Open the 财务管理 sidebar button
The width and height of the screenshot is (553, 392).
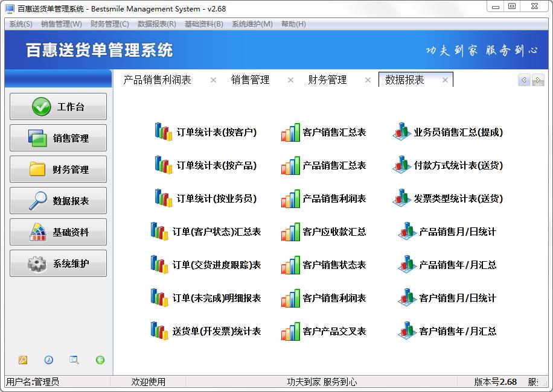pos(58,169)
